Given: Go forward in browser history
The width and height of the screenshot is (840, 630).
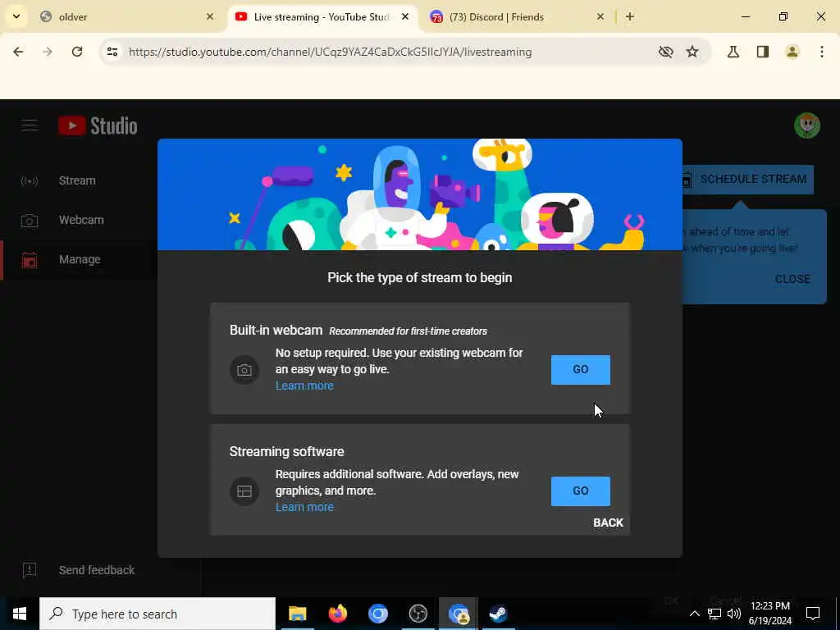Looking at the screenshot, I should 48,52.
